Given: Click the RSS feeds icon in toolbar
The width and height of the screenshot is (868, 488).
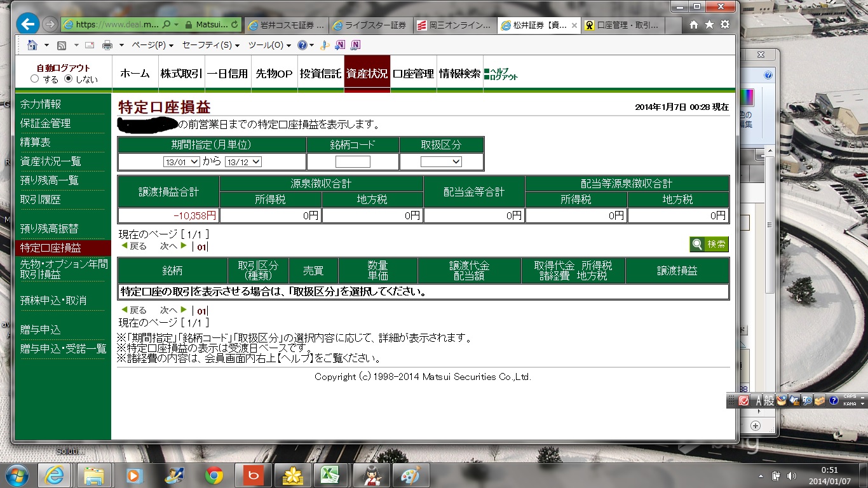Looking at the screenshot, I should pos(62,45).
